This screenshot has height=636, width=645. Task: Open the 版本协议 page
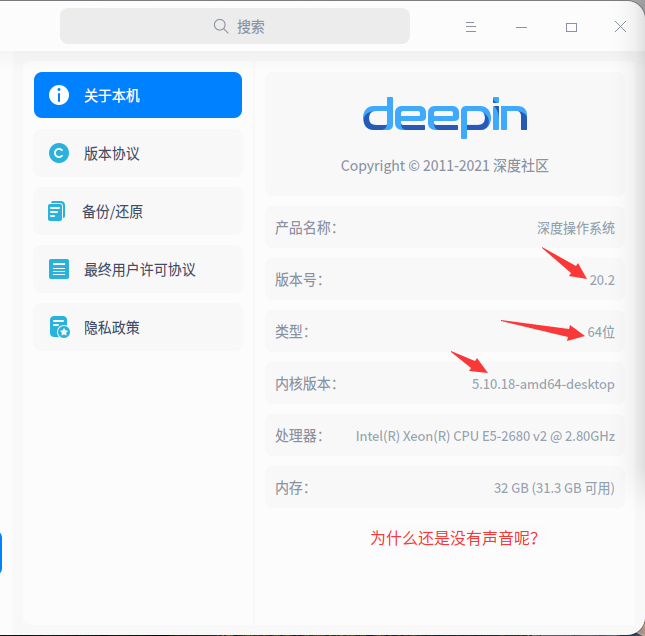coord(138,153)
